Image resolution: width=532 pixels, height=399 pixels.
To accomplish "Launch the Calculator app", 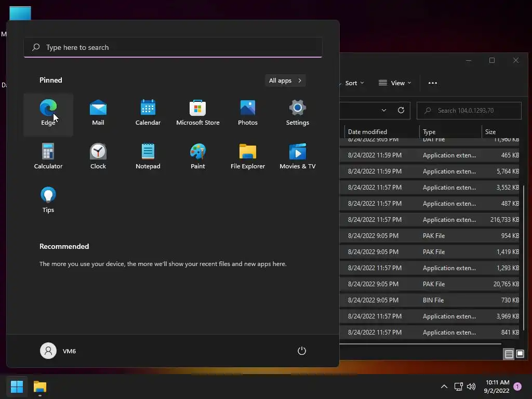I will pos(48,157).
